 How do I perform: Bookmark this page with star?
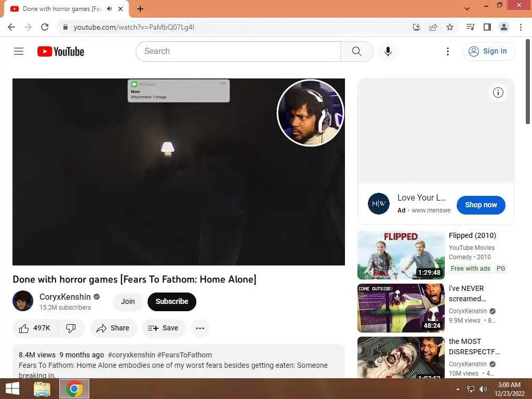[x=450, y=27]
